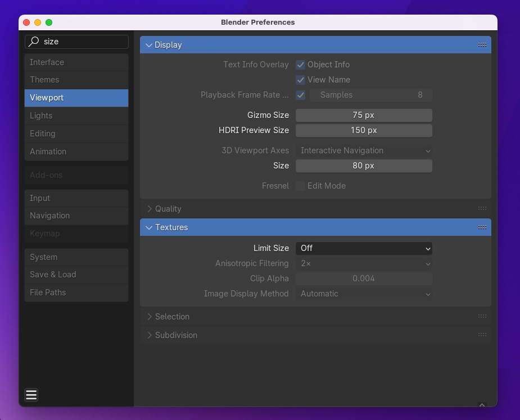Minimize the Blender Preferences window
This screenshot has height=420, width=520.
(38, 22)
